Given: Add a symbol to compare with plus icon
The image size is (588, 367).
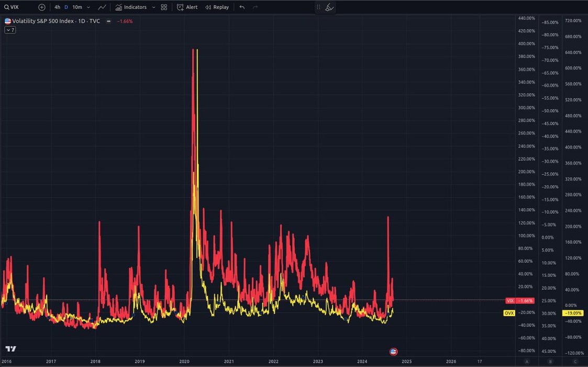Looking at the screenshot, I should [42, 7].
